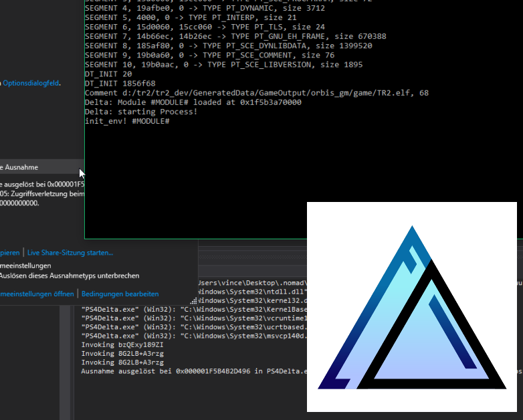
Task: Click Live Share-Sitzung starten link
Action: click(x=70, y=253)
